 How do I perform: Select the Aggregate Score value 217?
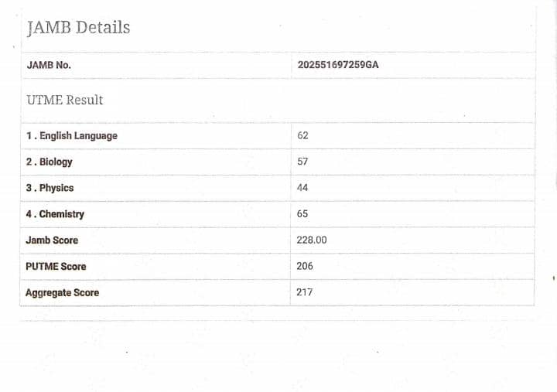coord(305,292)
